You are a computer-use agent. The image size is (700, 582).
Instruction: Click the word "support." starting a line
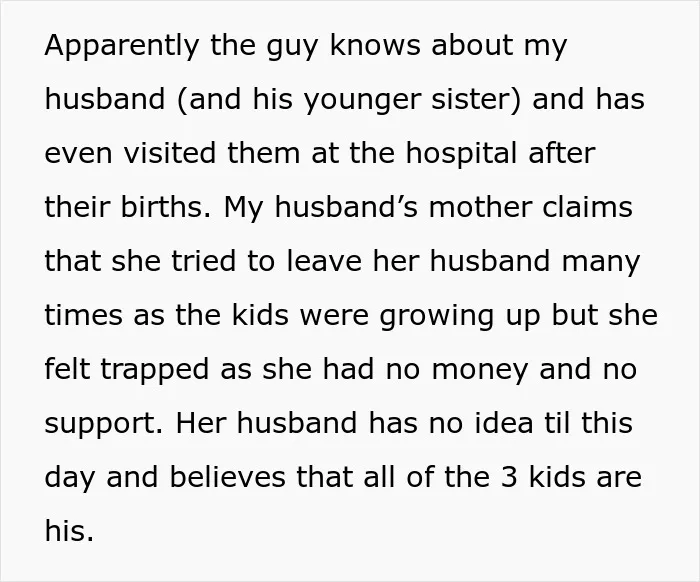tap(104, 424)
